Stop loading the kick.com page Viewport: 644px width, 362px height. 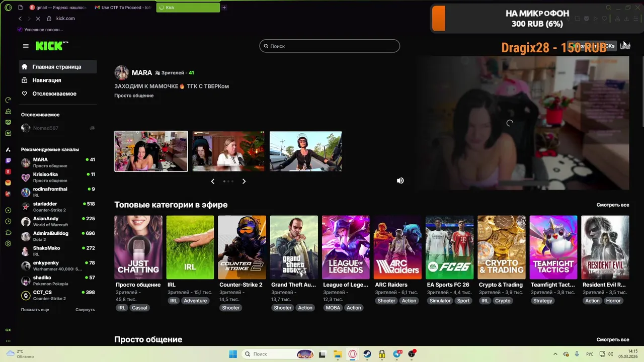click(x=38, y=19)
